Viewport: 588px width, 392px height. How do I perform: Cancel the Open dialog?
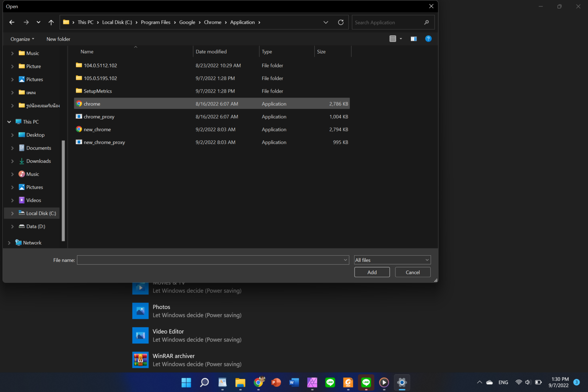[x=412, y=272]
